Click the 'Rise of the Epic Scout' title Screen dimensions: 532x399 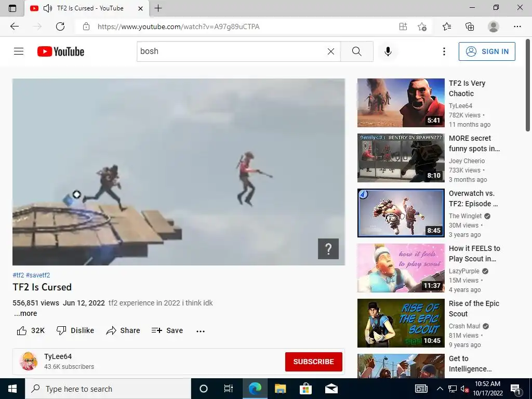click(x=474, y=309)
